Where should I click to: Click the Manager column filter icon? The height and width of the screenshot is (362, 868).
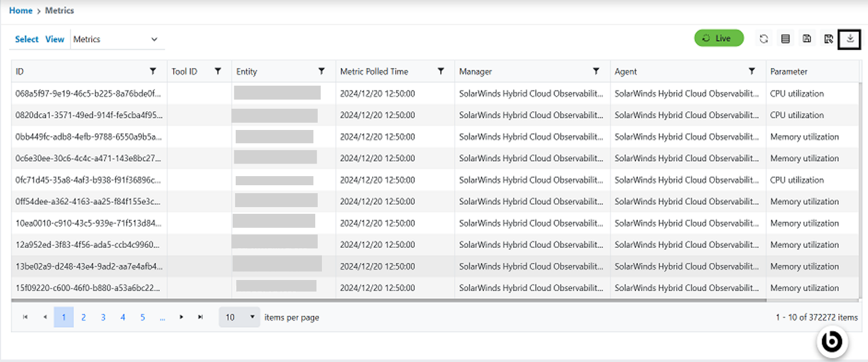click(x=596, y=72)
